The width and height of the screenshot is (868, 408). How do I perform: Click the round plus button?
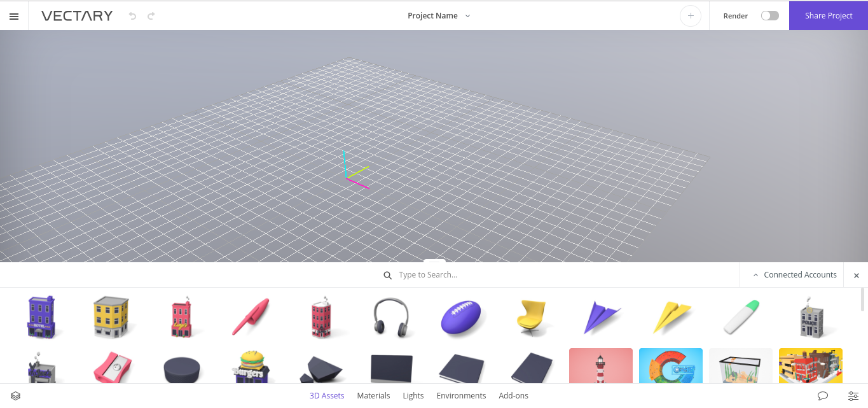coord(691,16)
